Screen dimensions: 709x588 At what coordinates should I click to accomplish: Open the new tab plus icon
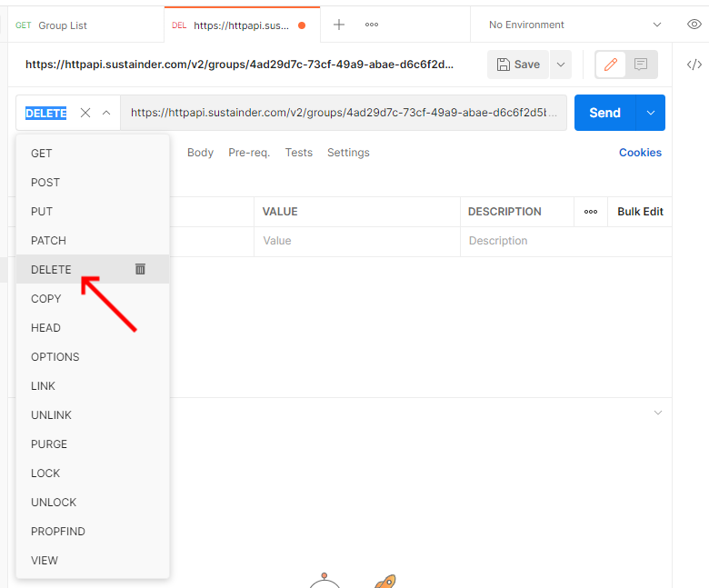[339, 25]
